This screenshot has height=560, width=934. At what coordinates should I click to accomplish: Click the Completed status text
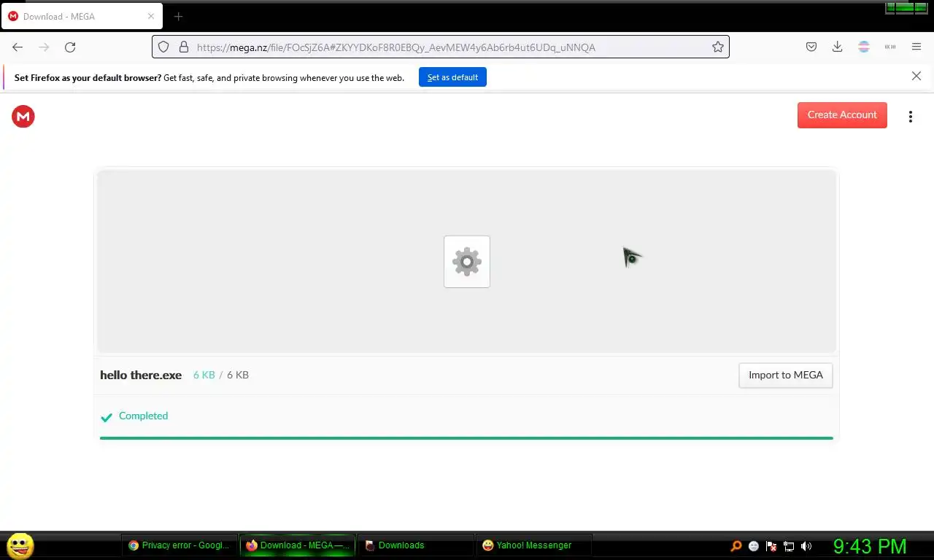143,416
